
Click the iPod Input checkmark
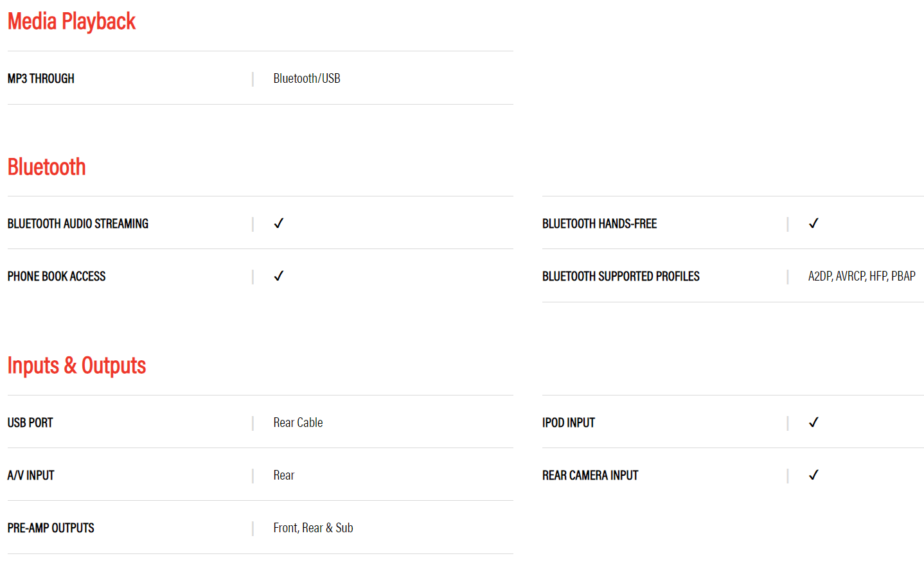(813, 422)
